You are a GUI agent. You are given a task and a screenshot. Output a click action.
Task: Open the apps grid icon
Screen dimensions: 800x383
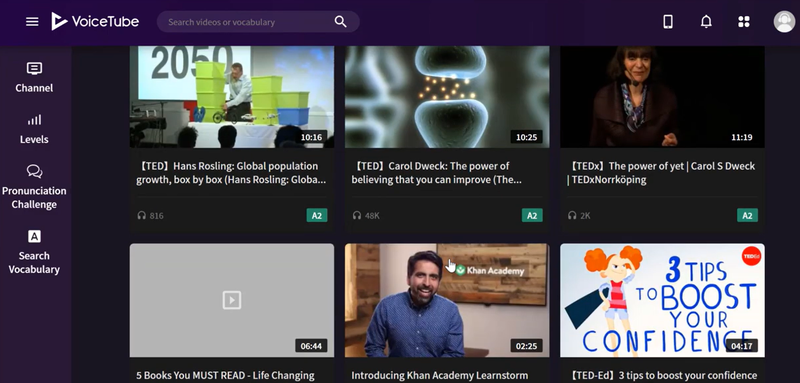[x=744, y=21]
